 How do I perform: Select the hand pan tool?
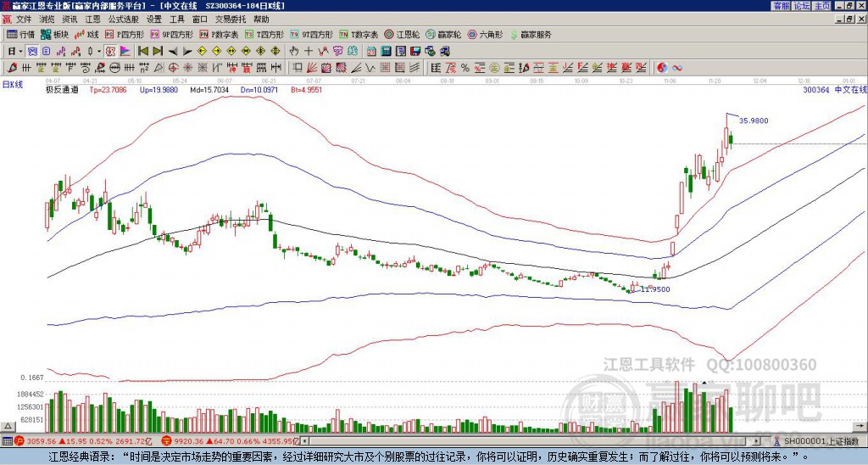click(x=294, y=52)
